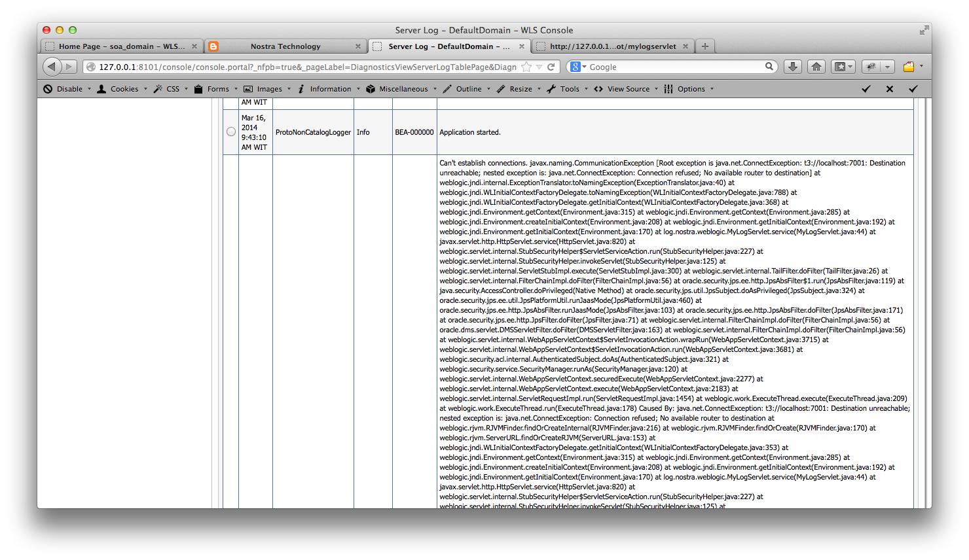This screenshot has height=560, width=969.
Task: Go to the Home page icon
Action: (x=816, y=67)
